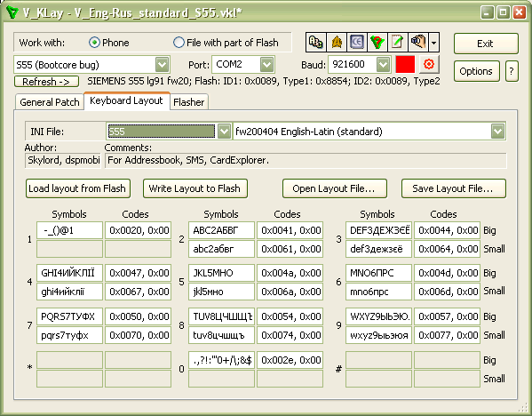The image size is (532, 416).
Task: Click the Author field Skylord, dspmobi
Action: (x=63, y=160)
